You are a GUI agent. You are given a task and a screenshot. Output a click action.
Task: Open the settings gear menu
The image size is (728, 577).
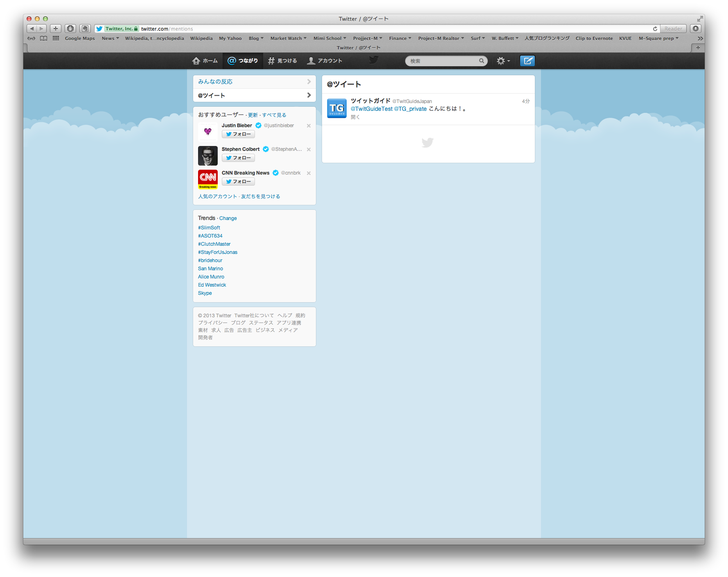503,61
